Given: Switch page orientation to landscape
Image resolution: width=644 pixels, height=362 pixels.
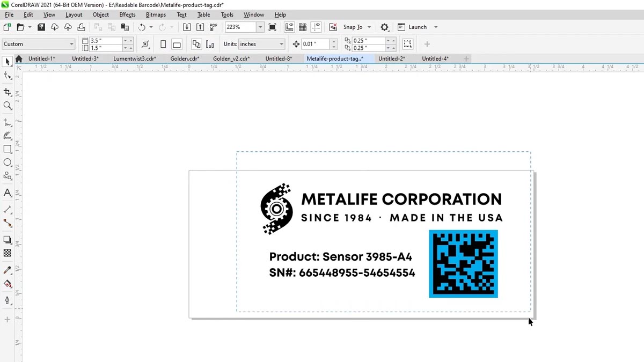Looking at the screenshot, I should [x=177, y=44].
